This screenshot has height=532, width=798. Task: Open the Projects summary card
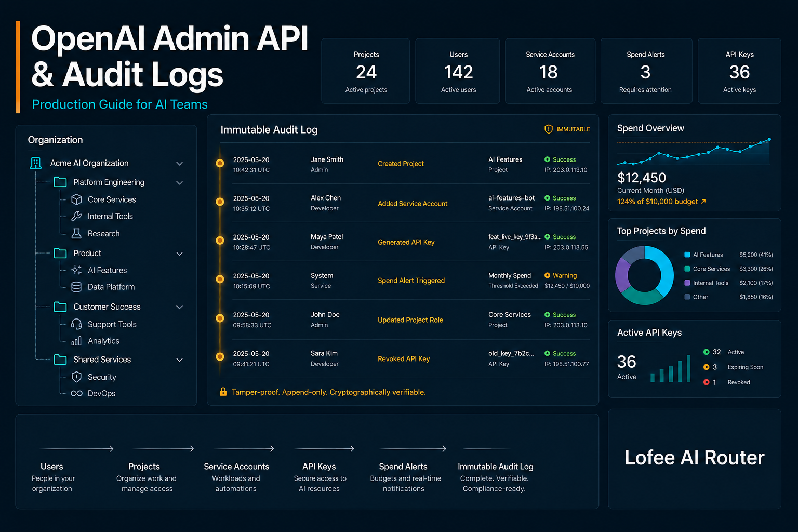click(366, 71)
